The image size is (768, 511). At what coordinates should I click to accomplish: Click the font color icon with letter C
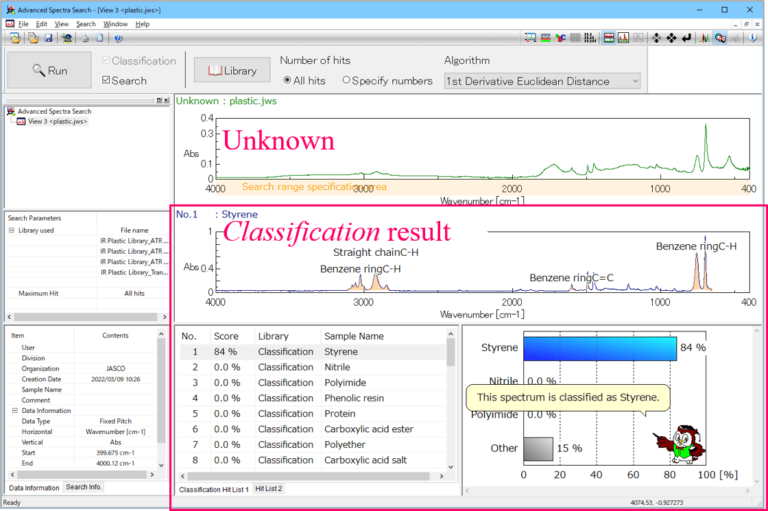point(560,38)
